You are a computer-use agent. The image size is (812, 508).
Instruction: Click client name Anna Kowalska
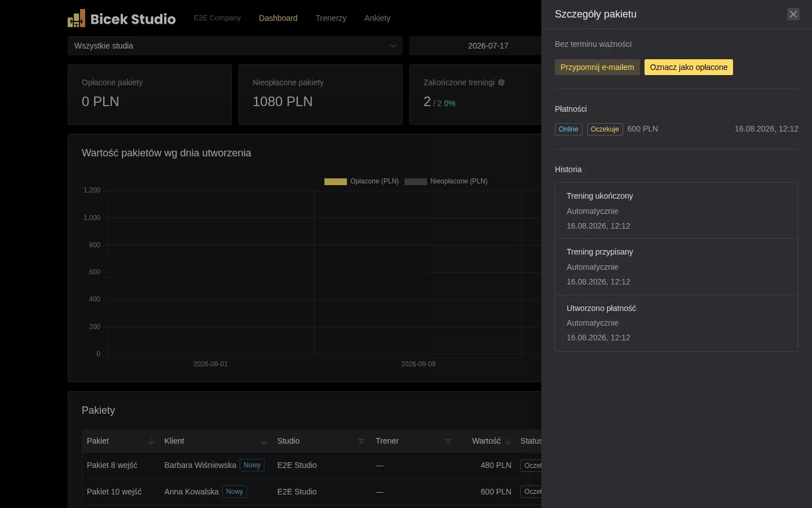coord(192,492)
